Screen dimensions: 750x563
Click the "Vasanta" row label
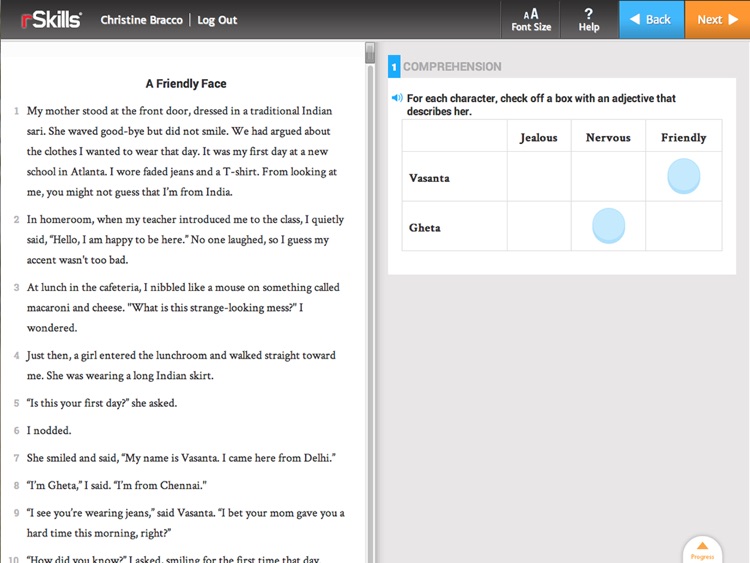(x=429, y=178)
